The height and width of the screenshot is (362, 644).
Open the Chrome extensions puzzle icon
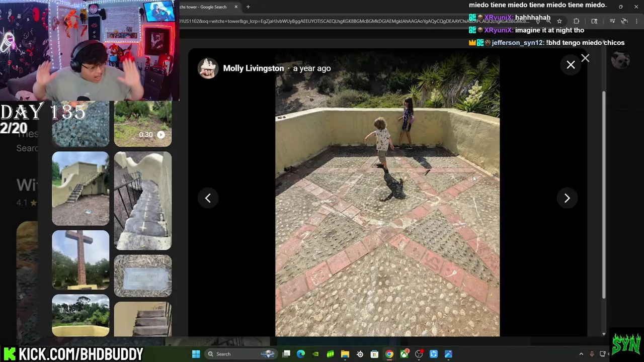coord(576,21)
